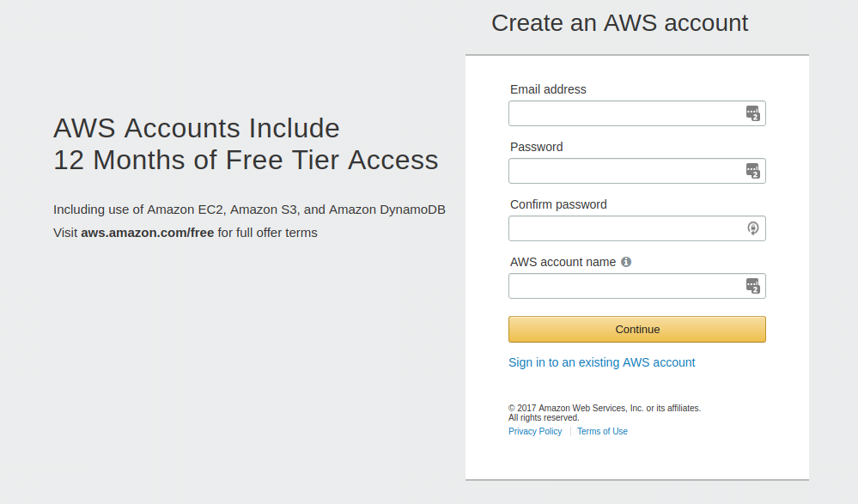Click the Create an AWS account heading

[619, 23]
